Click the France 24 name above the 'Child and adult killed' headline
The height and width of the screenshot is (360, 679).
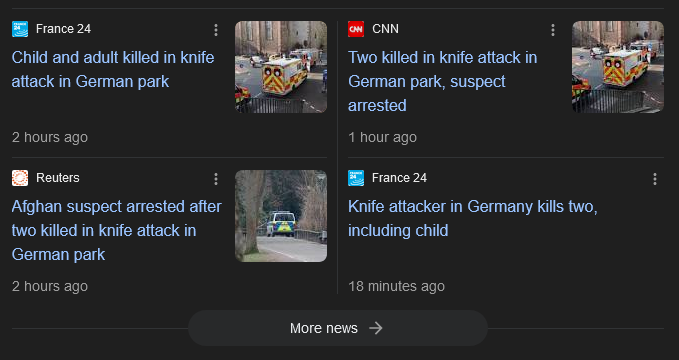coord(63,29)
